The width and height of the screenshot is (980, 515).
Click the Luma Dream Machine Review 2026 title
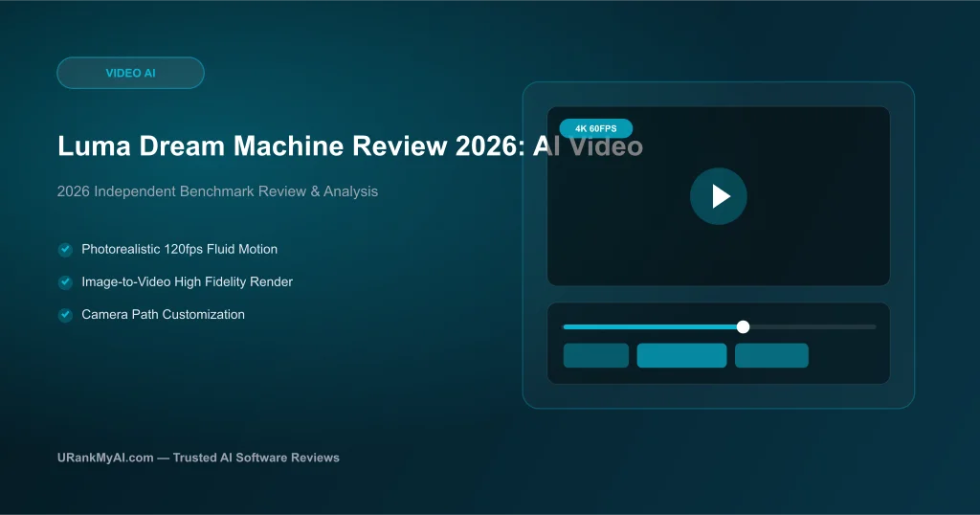pos(350,146)
